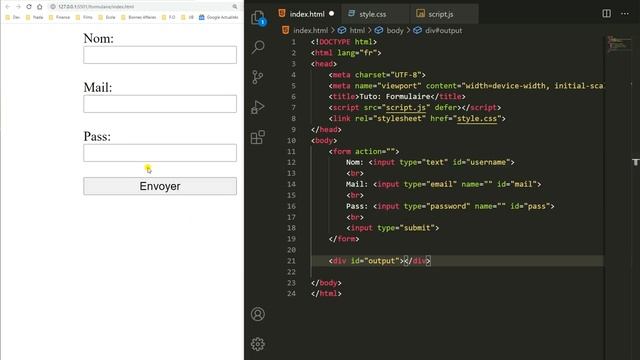Go forward in the browser

pyautogui.click(x=18, y=7)
